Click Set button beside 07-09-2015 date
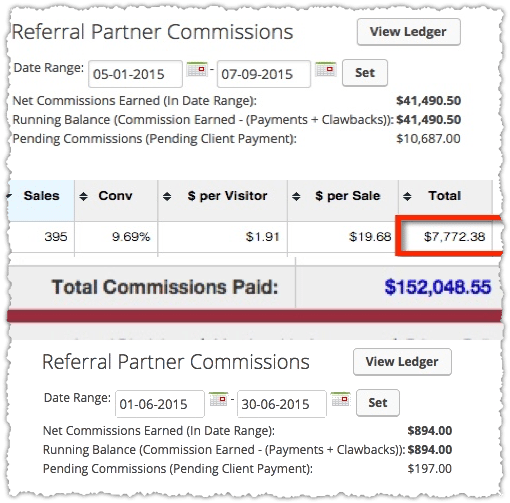 pos(365,73)
